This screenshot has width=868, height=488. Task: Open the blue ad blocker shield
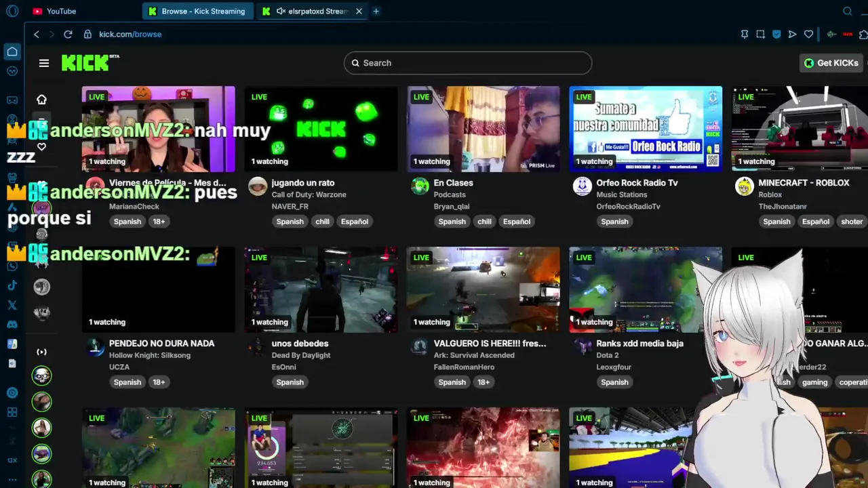776,34
